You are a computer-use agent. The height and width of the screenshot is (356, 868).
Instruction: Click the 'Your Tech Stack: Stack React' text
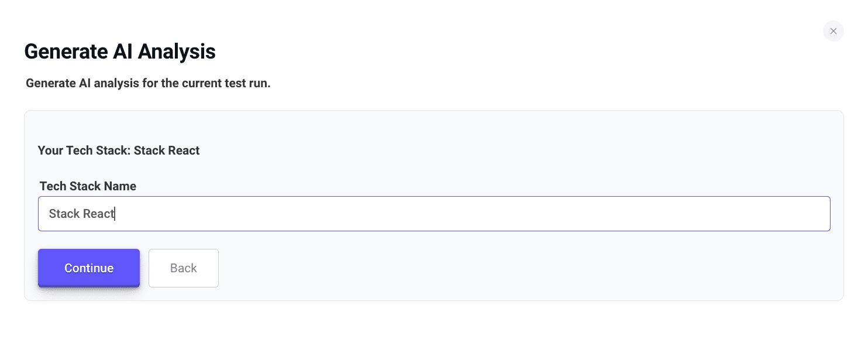(119, 150)
